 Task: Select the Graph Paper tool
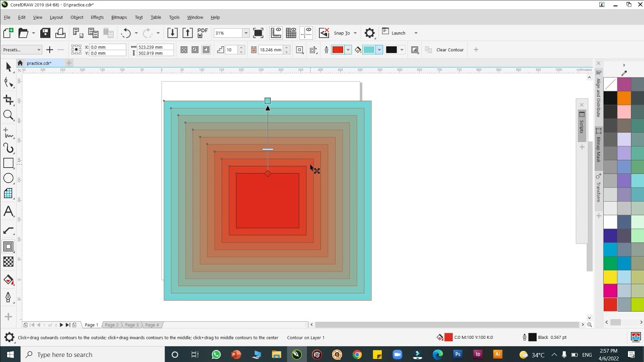pyautogui.click(x=9, y=194)
